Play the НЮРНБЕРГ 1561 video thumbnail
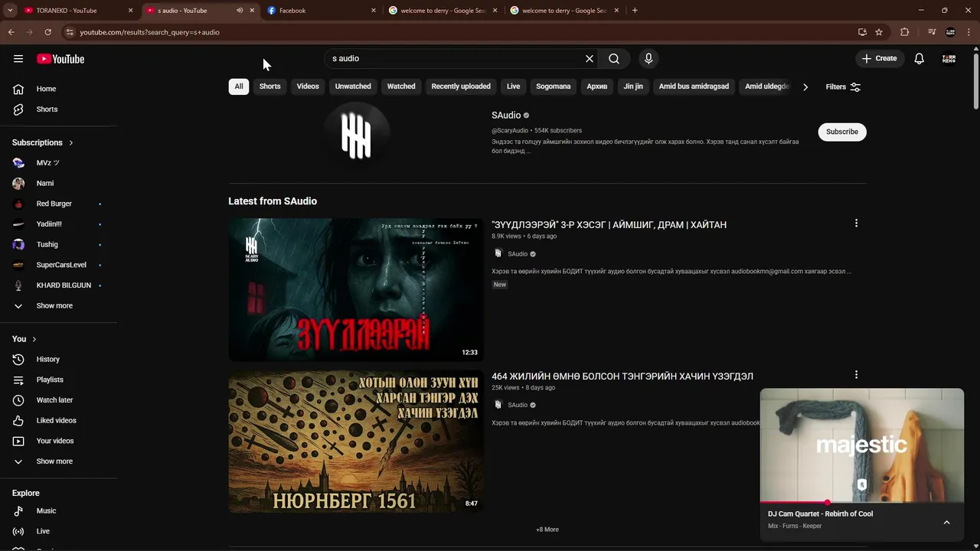This screenshot has width=980, height=551. point(356,442)
